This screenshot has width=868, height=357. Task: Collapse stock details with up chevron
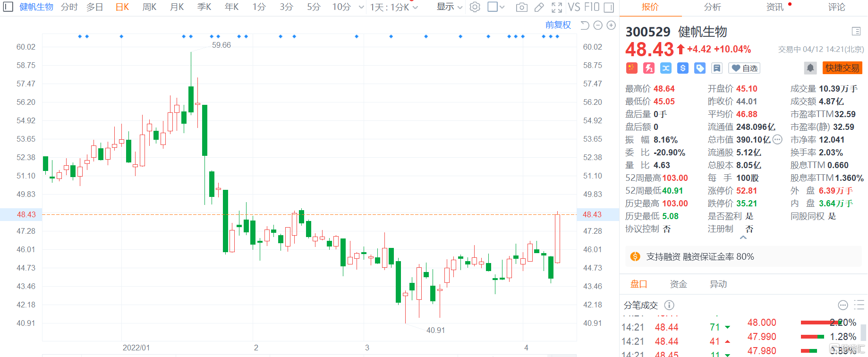tap(743, 238)
